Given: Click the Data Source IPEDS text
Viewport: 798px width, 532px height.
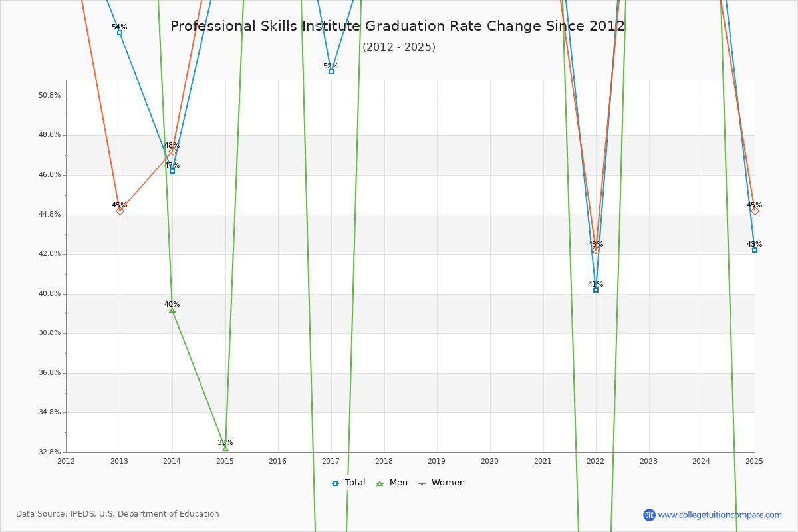Looking at the screenshot, I should pyautogui.click(x=118, y=514).
